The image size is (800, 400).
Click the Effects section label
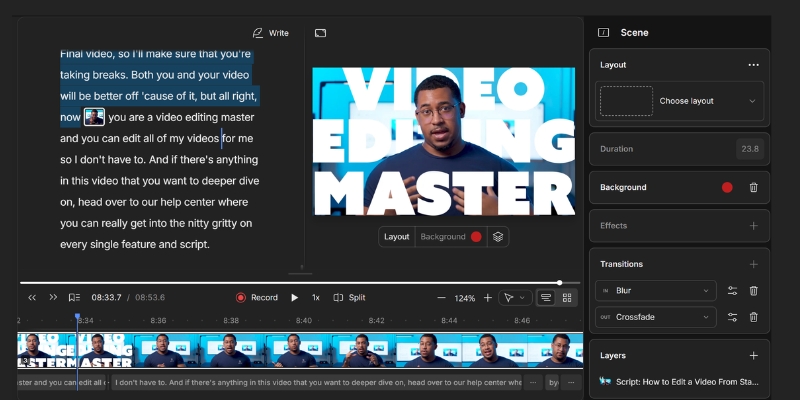[613, 226]
